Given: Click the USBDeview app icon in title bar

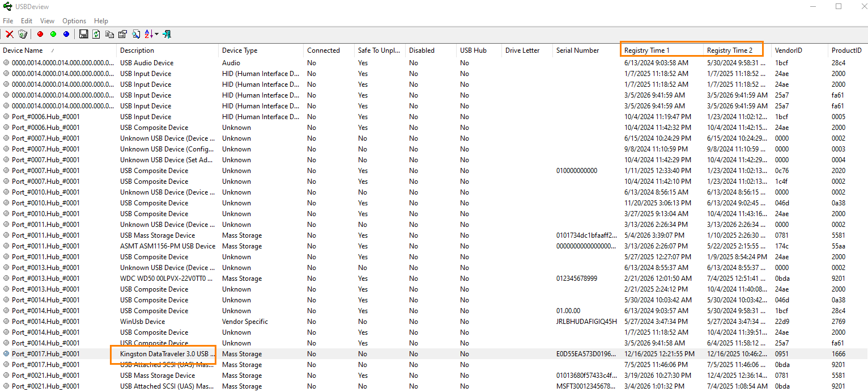Looking at the screenshot, I should click(x=7, y=7).
